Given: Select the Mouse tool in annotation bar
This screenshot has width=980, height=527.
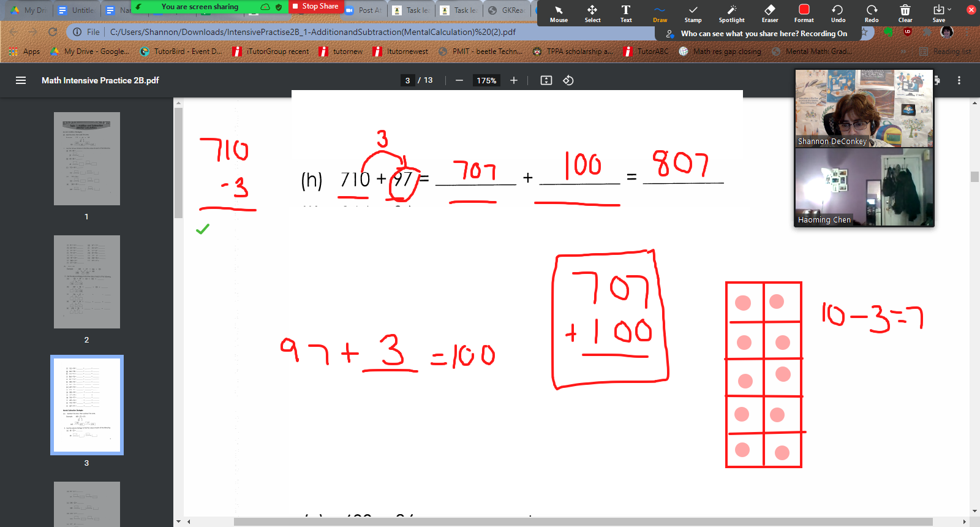Looking at the screenshot, I should pyautogui.click(x=559, y=13).
